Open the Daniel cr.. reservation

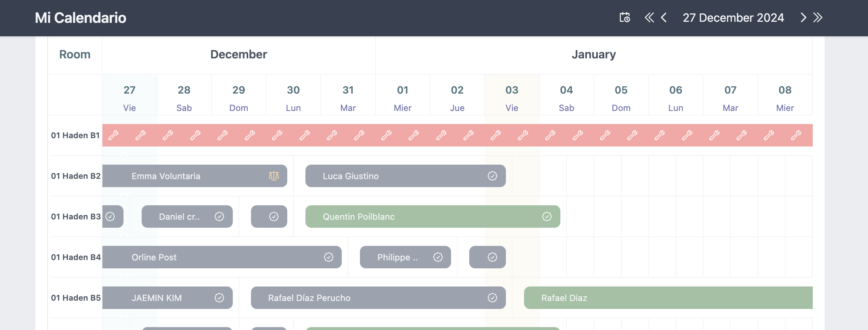(179, 216)
